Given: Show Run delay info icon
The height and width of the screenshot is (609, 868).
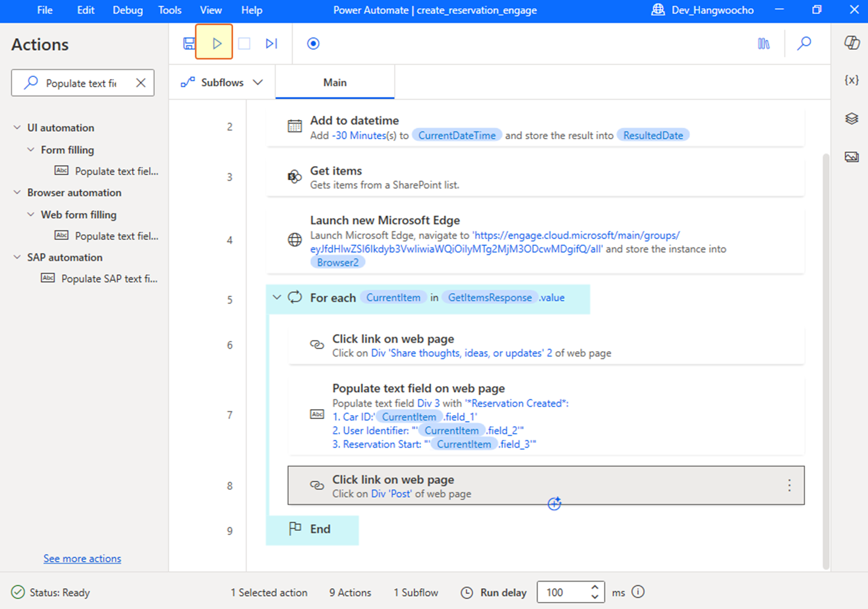Looking at the screenshot, I should 638,592.
